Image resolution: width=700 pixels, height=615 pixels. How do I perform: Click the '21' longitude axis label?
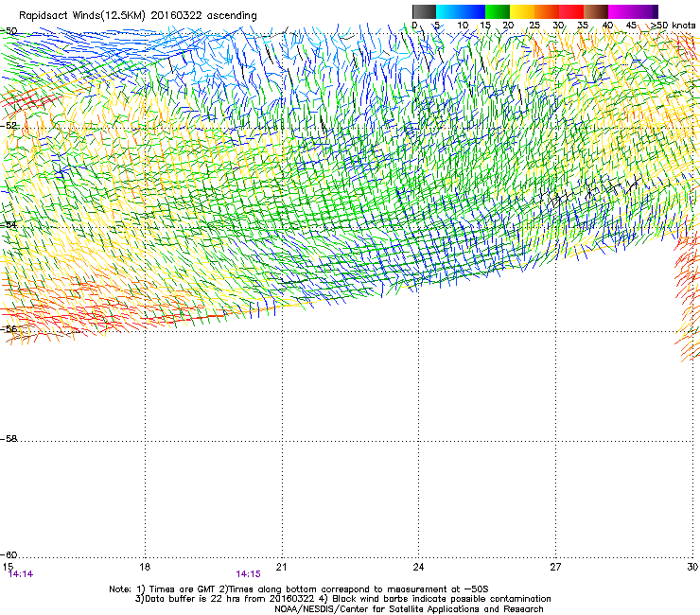pyautogui.click(x=281, y=567)
